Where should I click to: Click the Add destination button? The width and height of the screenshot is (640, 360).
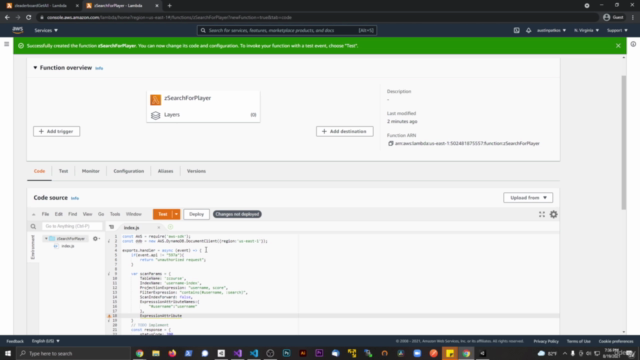point(344,131)
